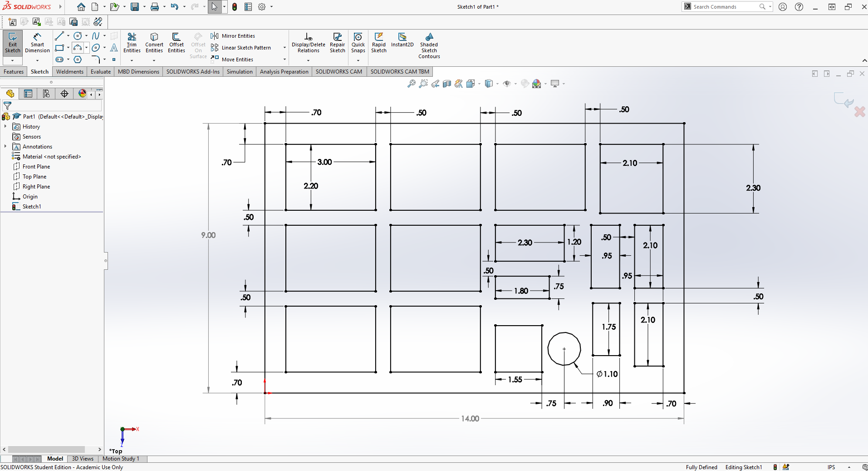Switch to the Evaluate tab
Viewport: 868px width, 471px height.
101,72
